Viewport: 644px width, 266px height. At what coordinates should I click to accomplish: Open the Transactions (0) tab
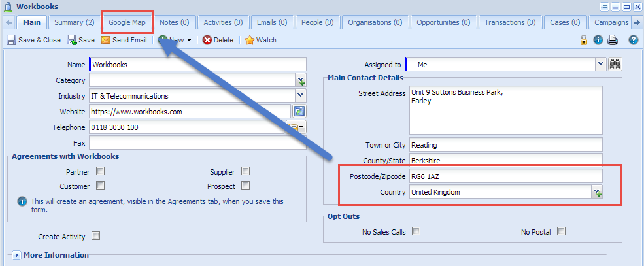point(510,23)
